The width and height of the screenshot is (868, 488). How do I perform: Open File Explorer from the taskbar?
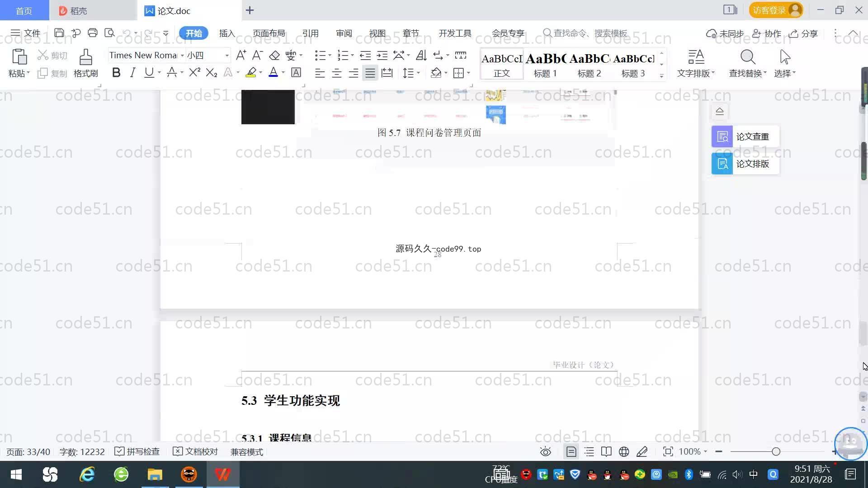pos(155,474)
